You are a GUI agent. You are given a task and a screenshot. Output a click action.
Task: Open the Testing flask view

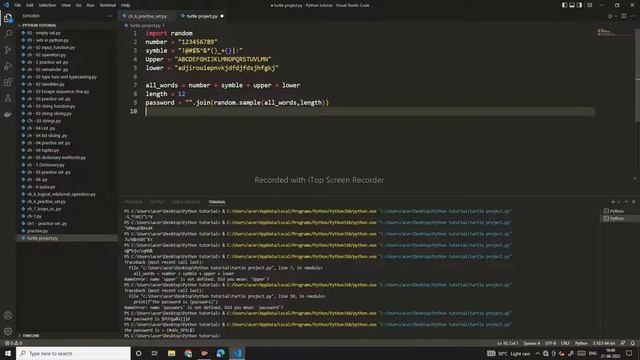click(x=8, y=98)
